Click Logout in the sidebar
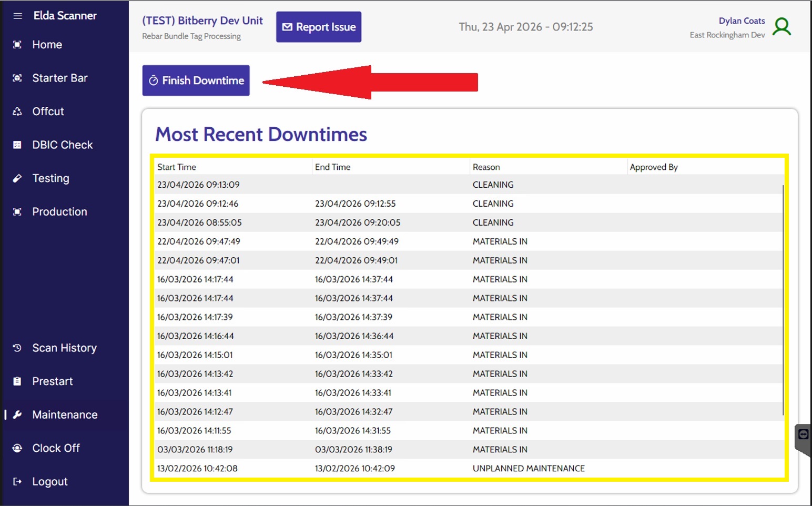This screenshot has height=506, width=812. coord(50,481)
